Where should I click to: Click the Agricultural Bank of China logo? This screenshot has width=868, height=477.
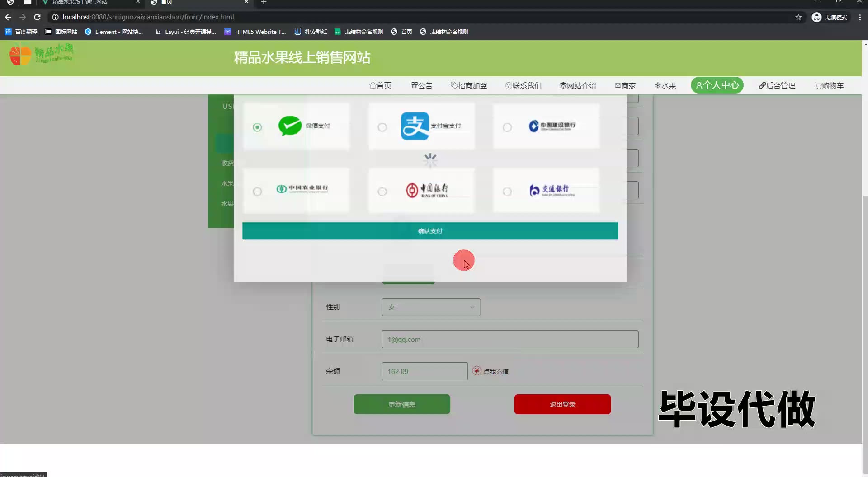pyautogui.click(x=302, y=189)
